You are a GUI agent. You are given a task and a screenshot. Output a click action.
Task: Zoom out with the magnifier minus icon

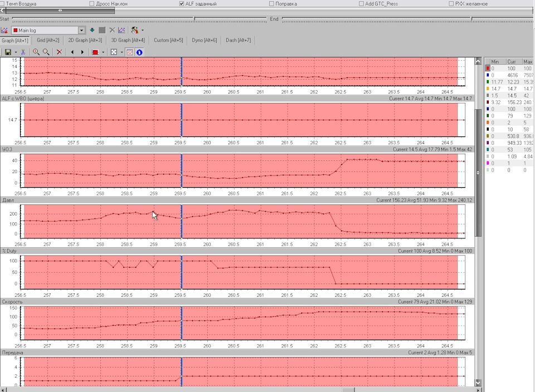[46, 52]
